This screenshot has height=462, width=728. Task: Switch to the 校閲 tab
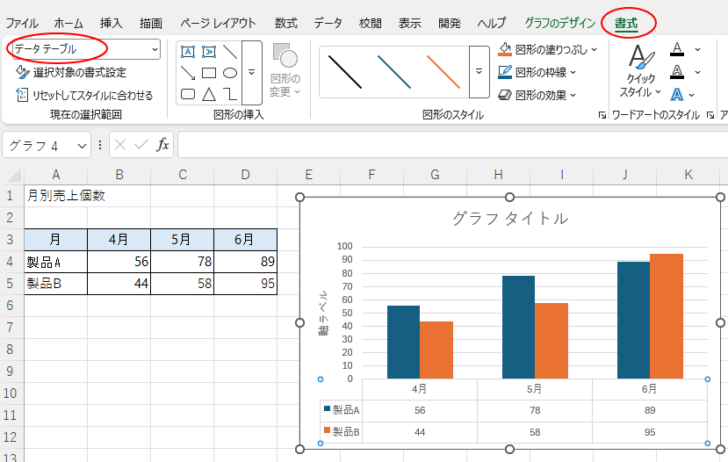coord(370,23)
